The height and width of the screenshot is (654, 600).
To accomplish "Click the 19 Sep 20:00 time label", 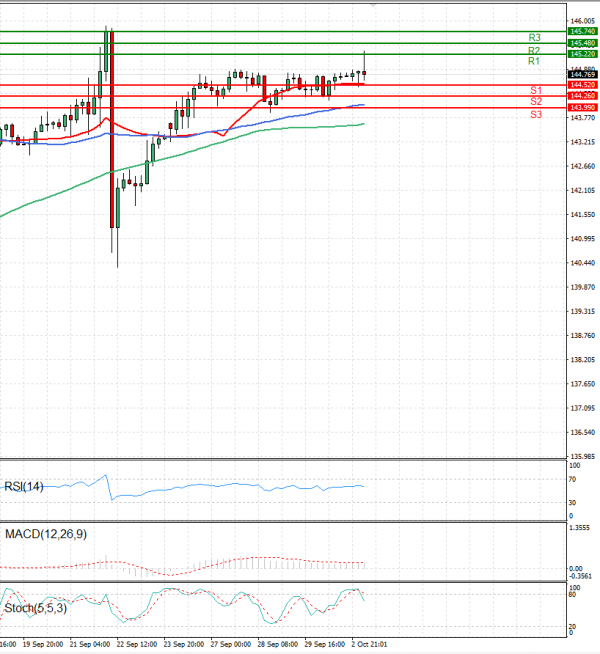I will [43, 644].
